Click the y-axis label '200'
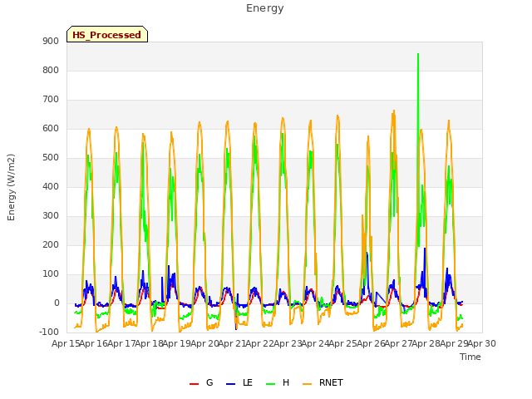Viewport: 532px width, 399px height. (x=51, y=245)
